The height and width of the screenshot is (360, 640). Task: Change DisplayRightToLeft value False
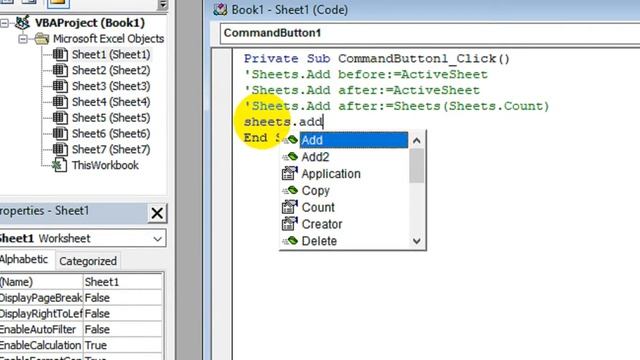coord(123,314)
